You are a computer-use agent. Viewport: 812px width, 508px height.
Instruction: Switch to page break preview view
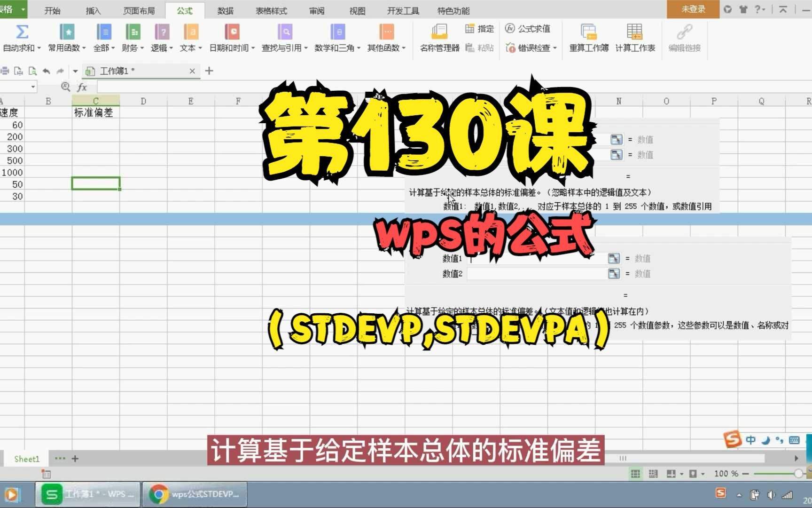(x=653, y=474)
